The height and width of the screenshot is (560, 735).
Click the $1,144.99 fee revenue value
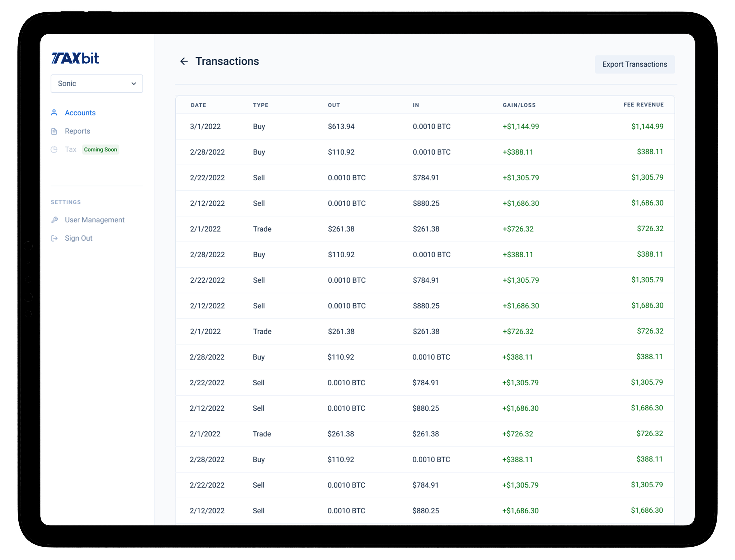[x=647, y=127]
